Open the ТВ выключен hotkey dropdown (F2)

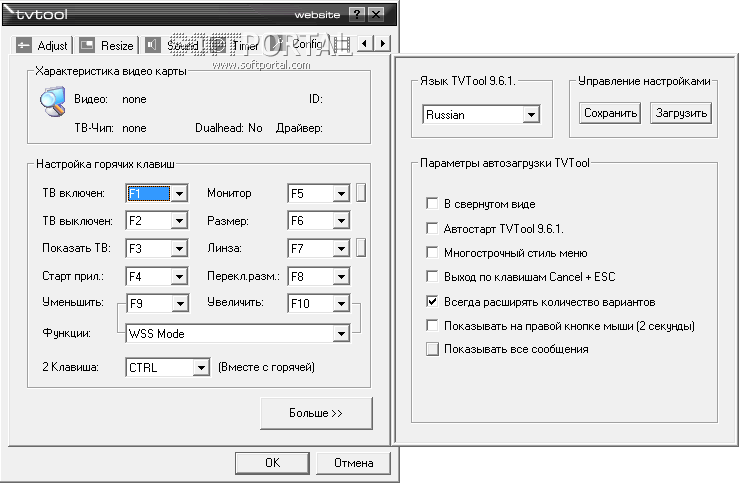(180, 221)
